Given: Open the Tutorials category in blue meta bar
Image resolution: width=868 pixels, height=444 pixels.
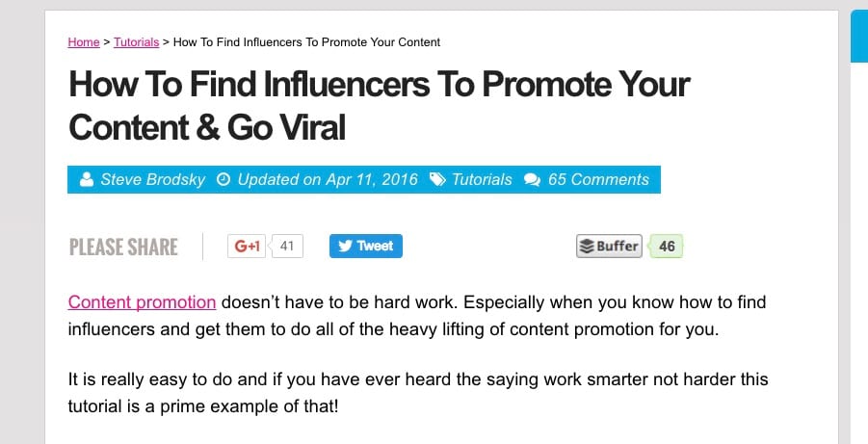Looking at the screenshot, I should pyautogui.click(x=482, y=179).
